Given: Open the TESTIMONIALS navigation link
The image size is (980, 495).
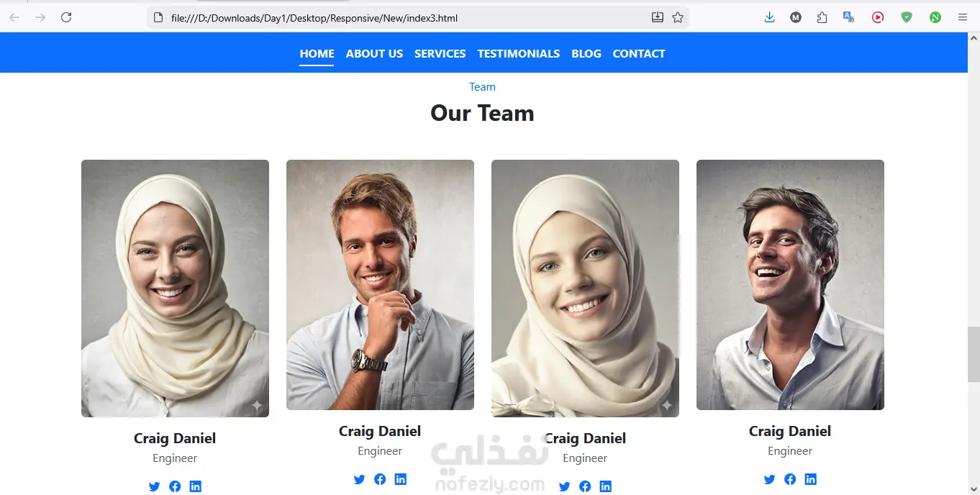Looking at the screenshot, I should click(518, 53).
